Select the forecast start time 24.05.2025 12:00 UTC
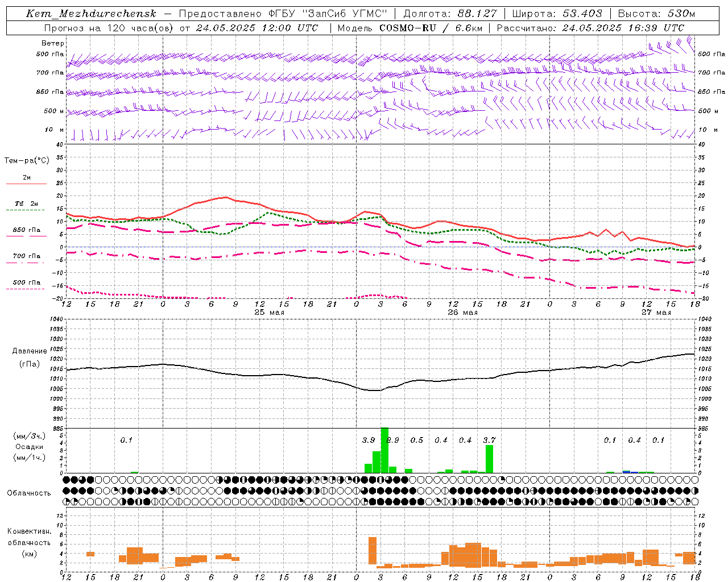 [257, 28]
